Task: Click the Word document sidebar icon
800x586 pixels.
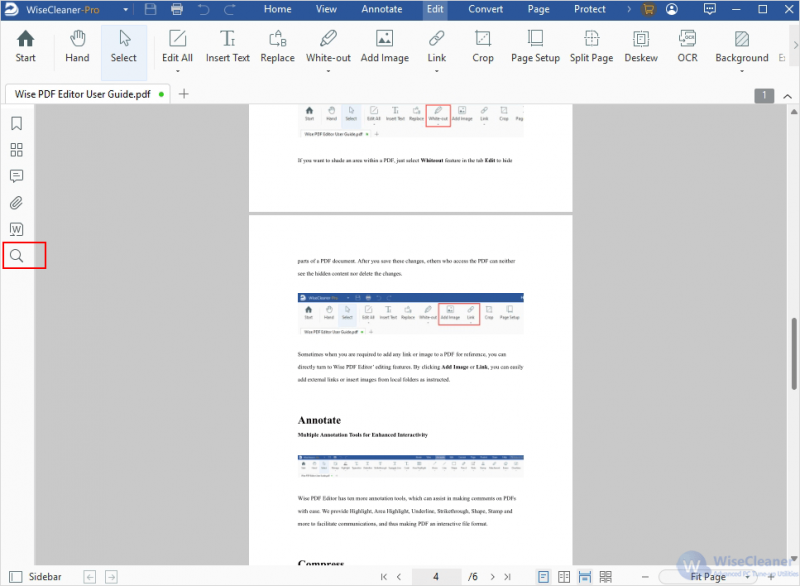Action: tap(16, 230)
